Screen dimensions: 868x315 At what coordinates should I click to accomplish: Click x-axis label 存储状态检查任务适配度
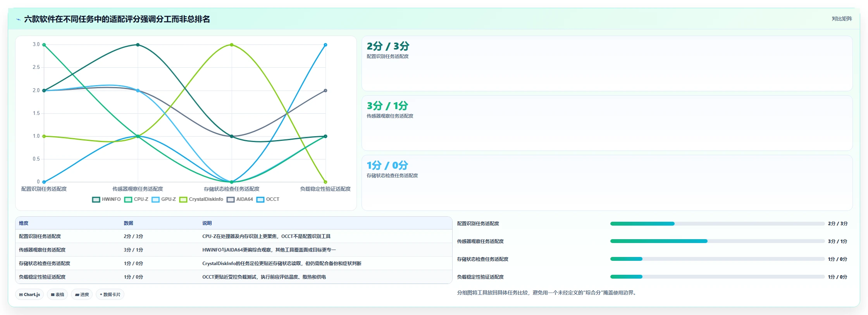tap(232, 189)
